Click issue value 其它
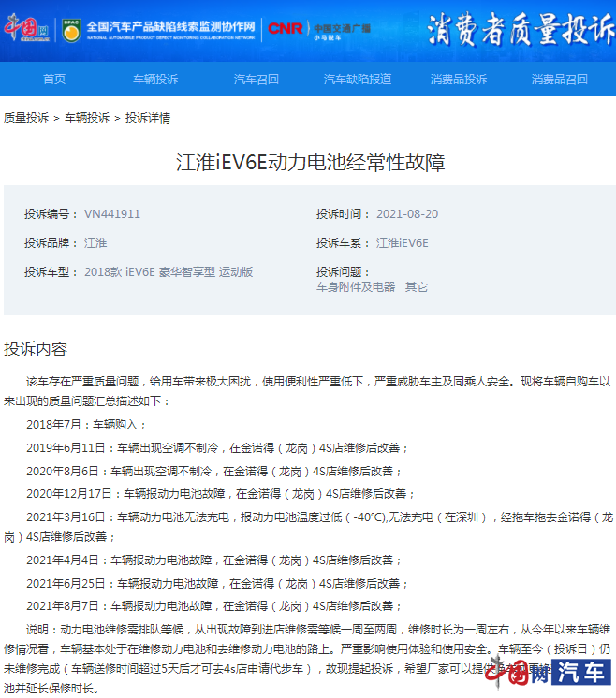 417,287
